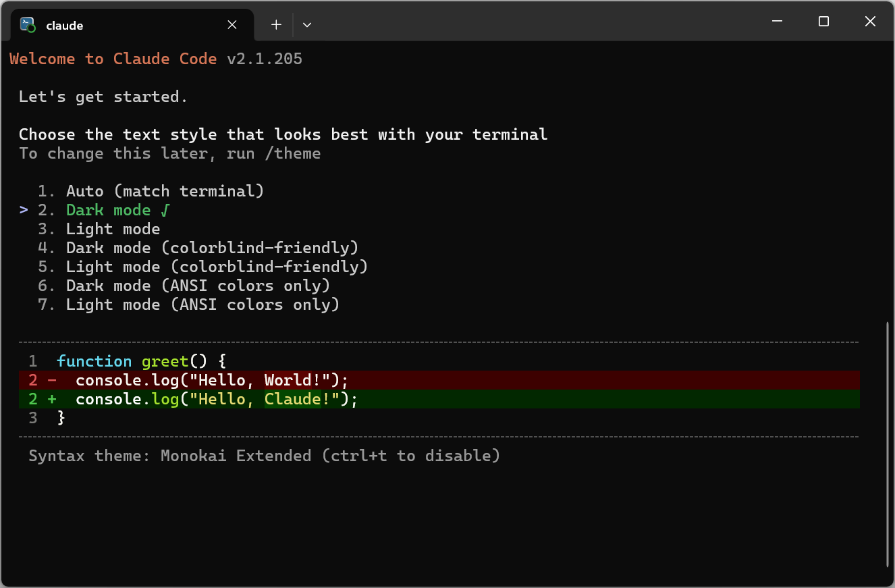Image resolution: width=895 pixels, height=588 pixels.
Task: Click the 'To change this later, run /theme' hint
Action: [170, 153]
